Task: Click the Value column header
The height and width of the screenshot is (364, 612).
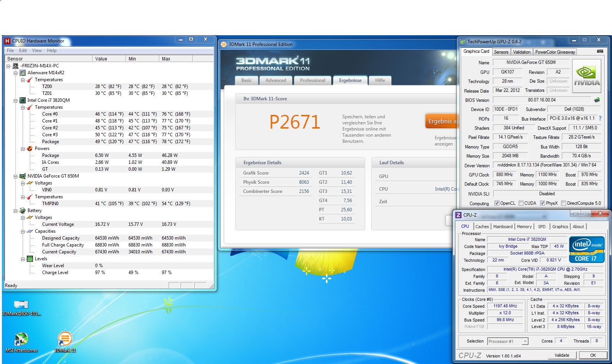Action: [109, 59]
